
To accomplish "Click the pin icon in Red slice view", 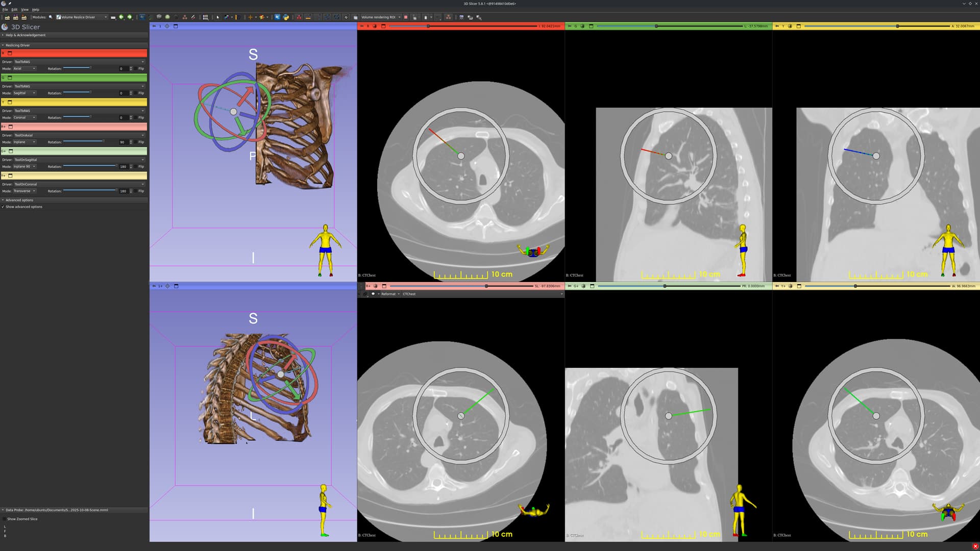I will (362, 26).
